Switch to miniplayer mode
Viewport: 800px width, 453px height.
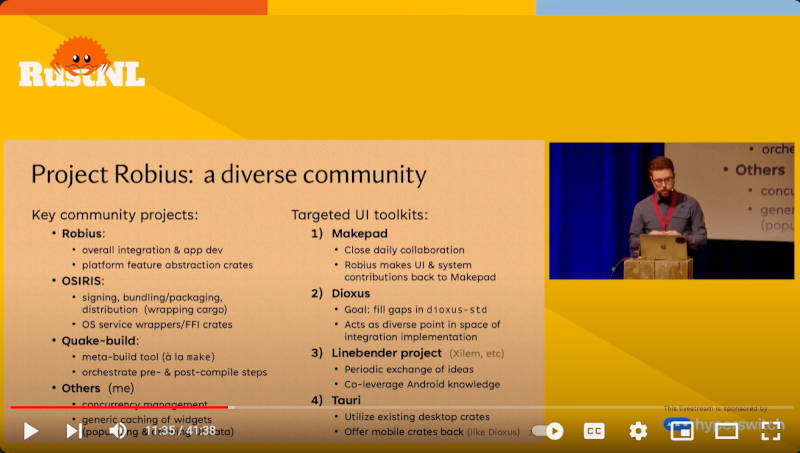682,432
